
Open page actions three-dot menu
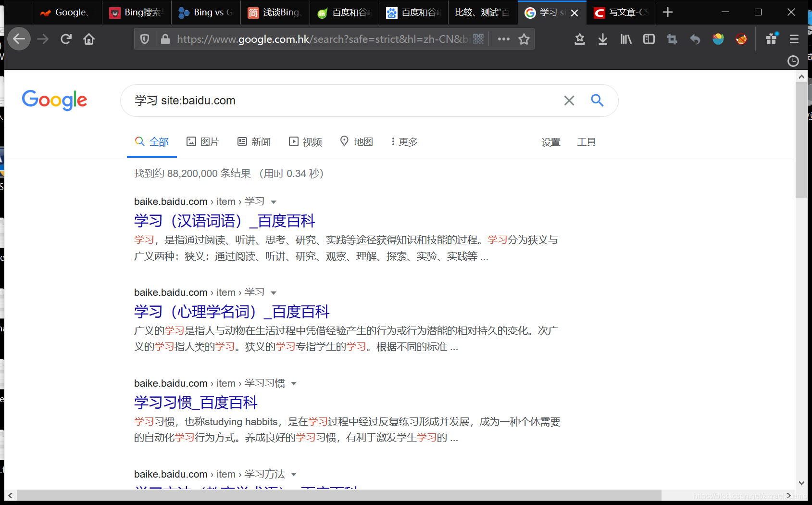tap(503, 39)
